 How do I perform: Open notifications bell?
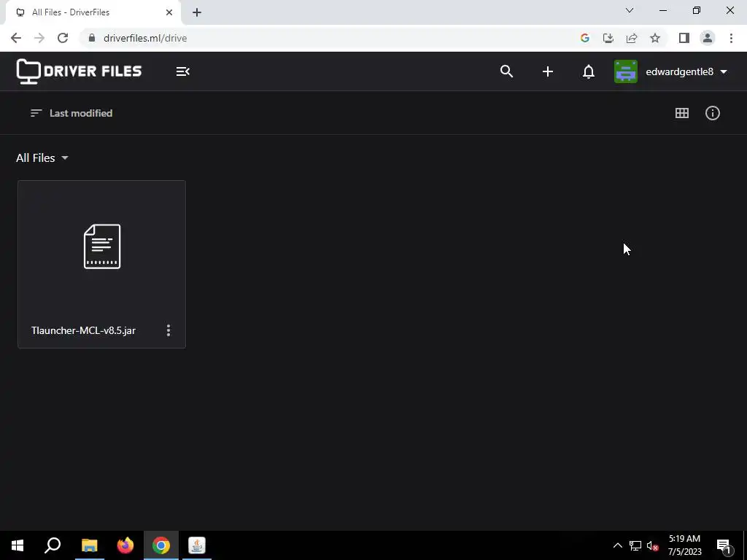point(589,71)
